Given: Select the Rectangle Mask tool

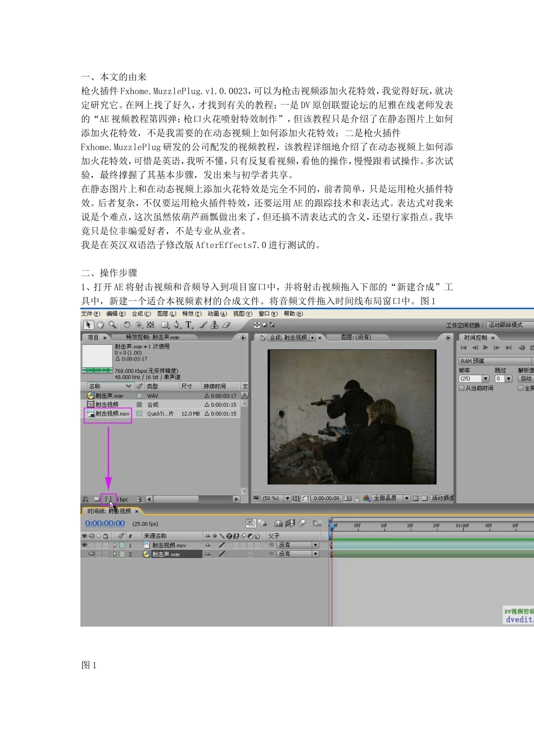Looking at the screenshot, I should [165, 325].
